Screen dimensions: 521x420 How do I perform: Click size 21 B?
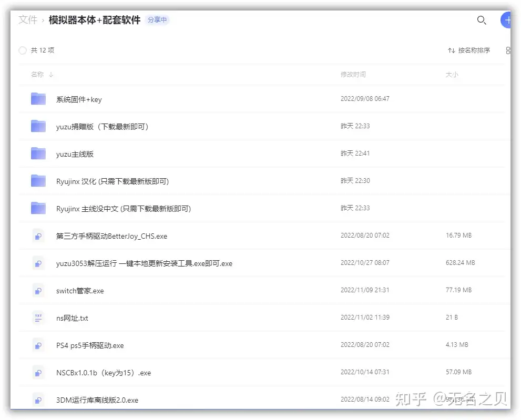click(452, 317)
